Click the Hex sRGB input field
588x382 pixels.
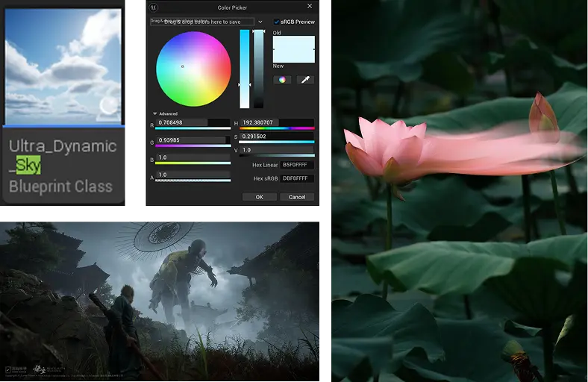tap(297, 178)
